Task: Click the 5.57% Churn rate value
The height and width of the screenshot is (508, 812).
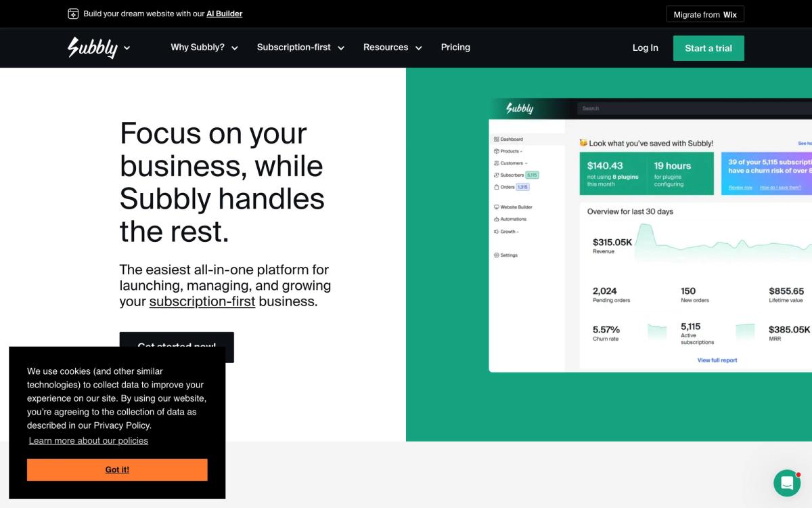Action: point(606,330)
